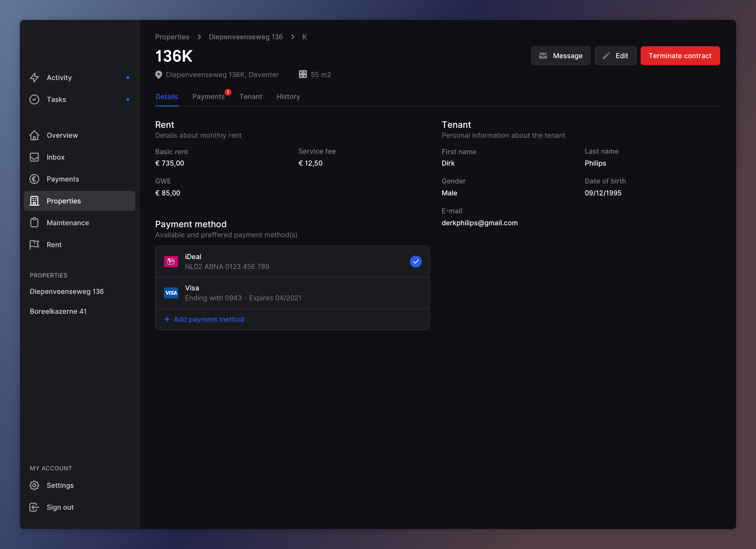Image resolution: width=756 pixels, height=549 pixels.
Task: Go to Overview in the sidebar
Action: [80, 135]
